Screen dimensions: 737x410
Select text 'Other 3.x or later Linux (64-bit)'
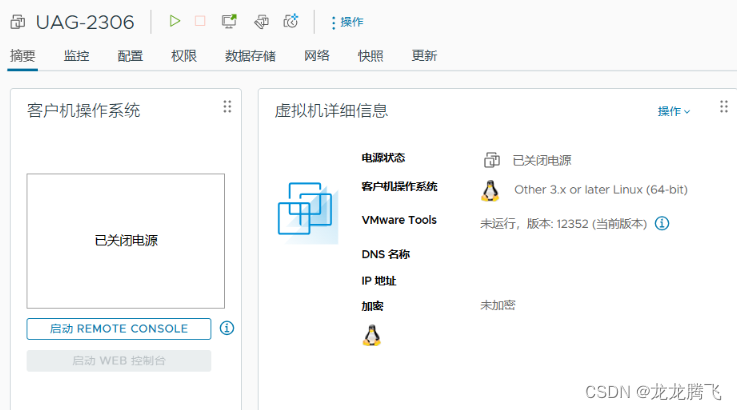coord(601,189)
